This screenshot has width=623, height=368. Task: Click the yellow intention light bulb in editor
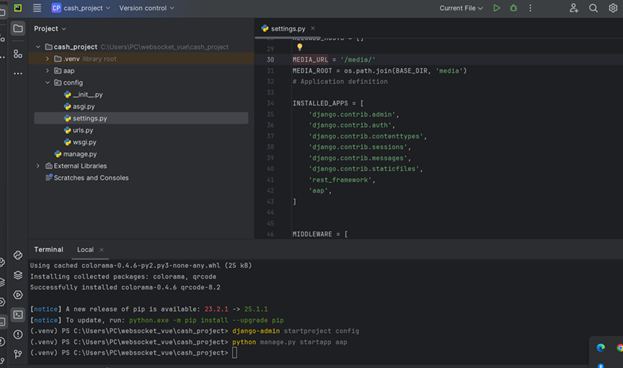point(300,47)
